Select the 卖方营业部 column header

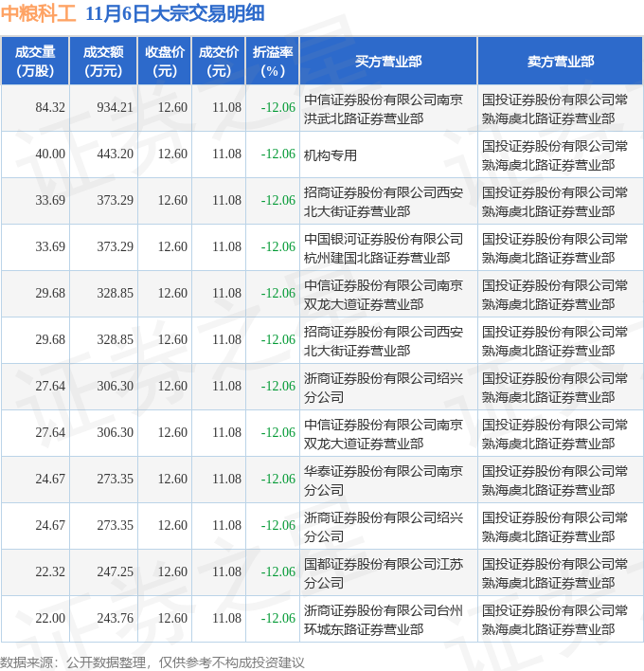pos(561,62)
